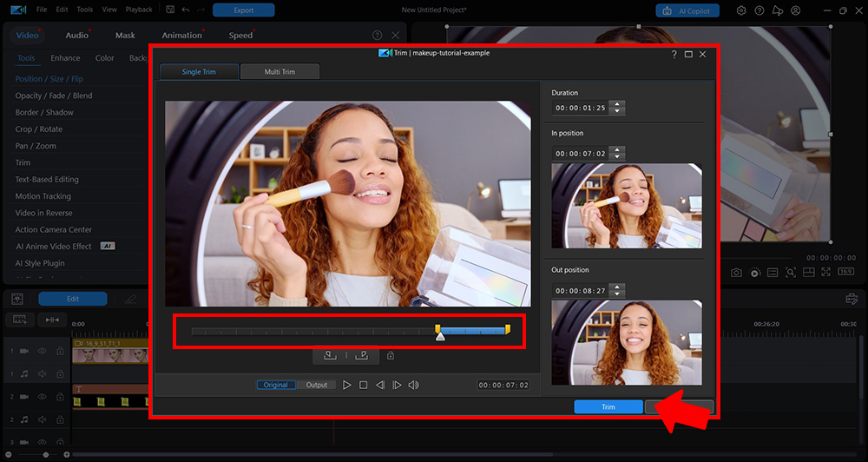Image resolution: width=868 pixels, height=462 pixels.
Task: Stop playback in the Trim dialog
Action: [364, 385]
